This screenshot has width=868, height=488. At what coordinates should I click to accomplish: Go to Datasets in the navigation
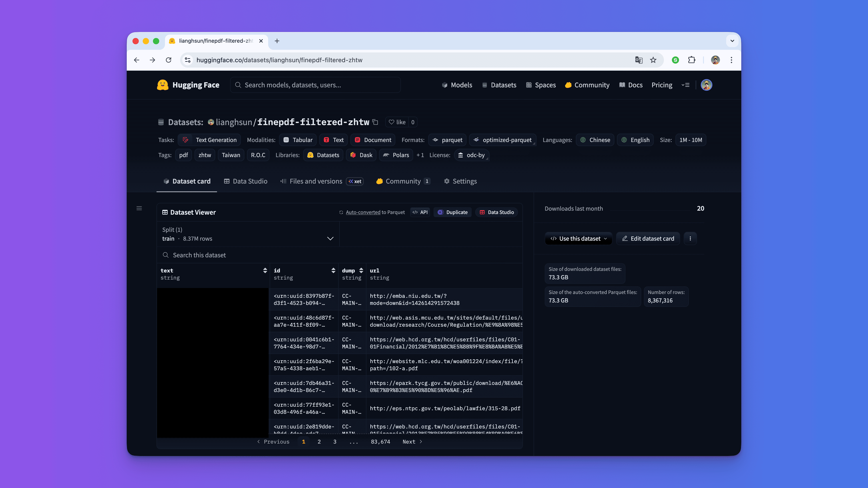(x=499, y=85)
